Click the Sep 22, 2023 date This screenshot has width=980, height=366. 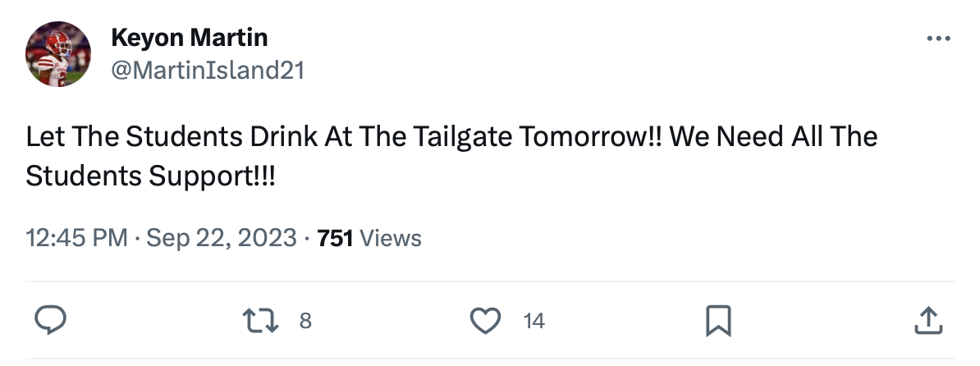coord(222,239)
